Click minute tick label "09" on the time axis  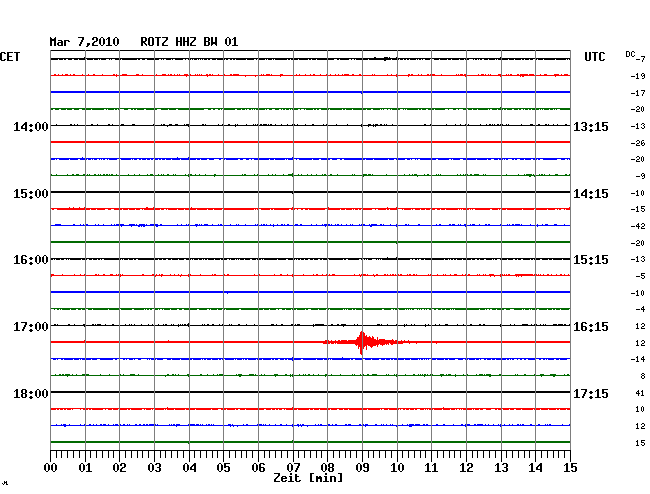pyautogui.click(x=362, y=468)
